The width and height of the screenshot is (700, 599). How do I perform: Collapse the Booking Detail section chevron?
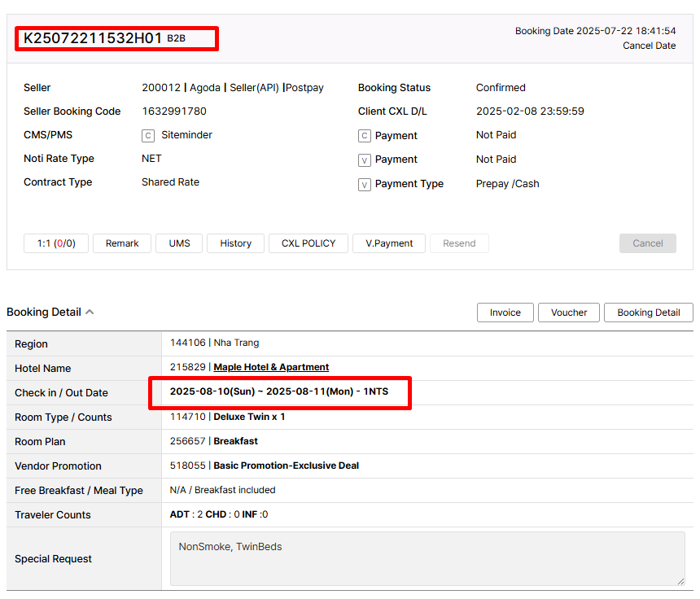tap(90, 312)
